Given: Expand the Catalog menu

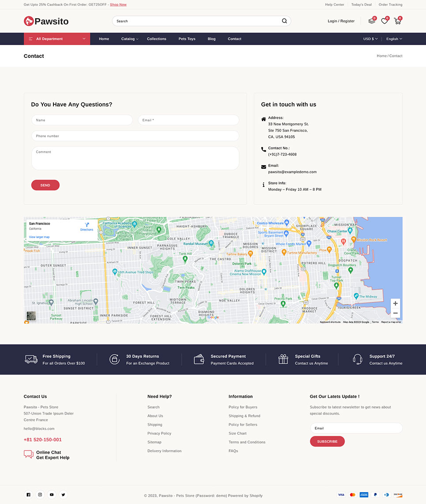Looking at the screenshot, I should [x=129, y=39].
